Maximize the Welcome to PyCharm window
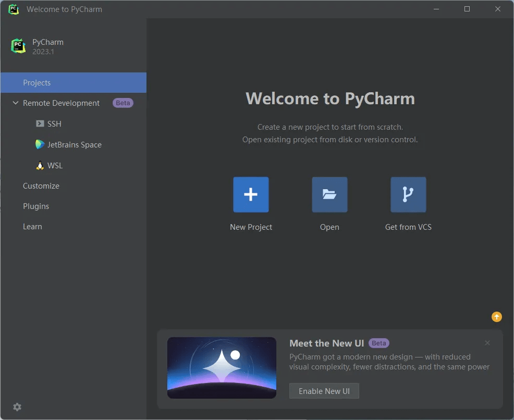The width and height of the screenshot is (514, 420). (467, 9)
